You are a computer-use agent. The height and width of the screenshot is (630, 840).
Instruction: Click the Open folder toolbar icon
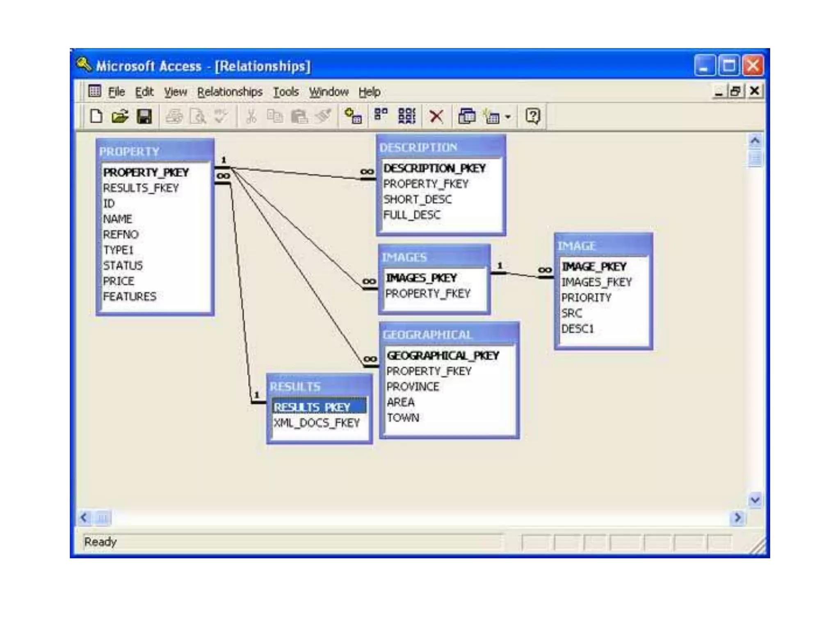pos(120,116)
